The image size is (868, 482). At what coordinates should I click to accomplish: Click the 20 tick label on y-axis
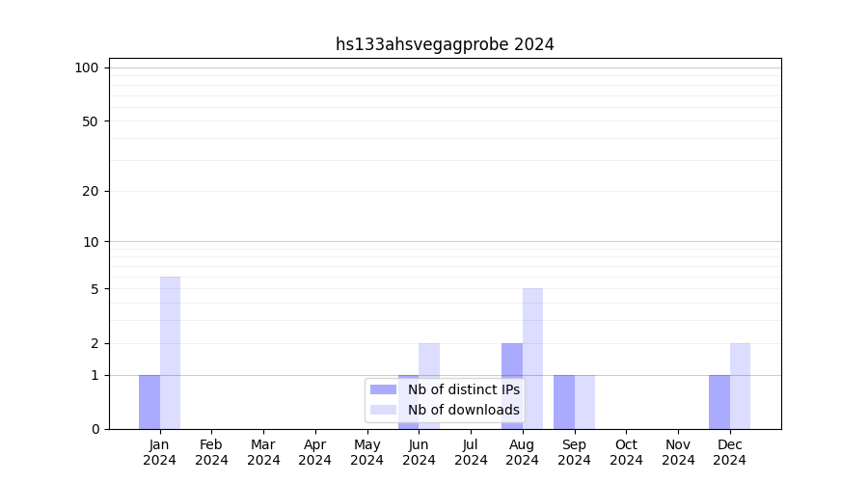tap(91, 191)
